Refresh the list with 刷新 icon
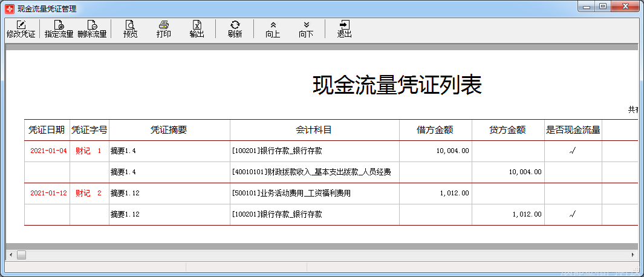The image size is (644, 277). 235,28
